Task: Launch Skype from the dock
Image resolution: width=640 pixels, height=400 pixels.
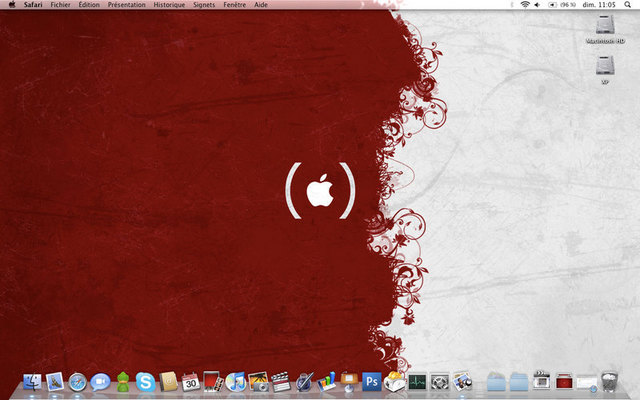Action: click(x=145, y=382)
